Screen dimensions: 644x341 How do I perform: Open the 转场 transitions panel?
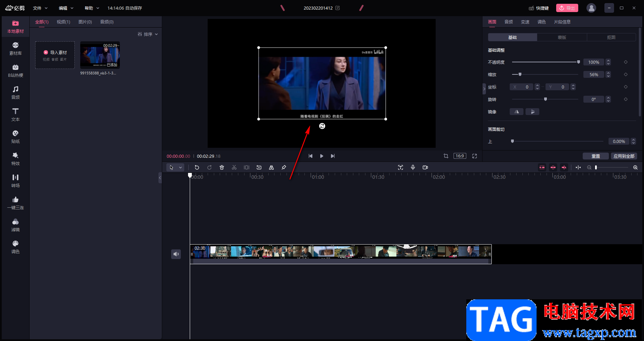click(x=15, y=181)
